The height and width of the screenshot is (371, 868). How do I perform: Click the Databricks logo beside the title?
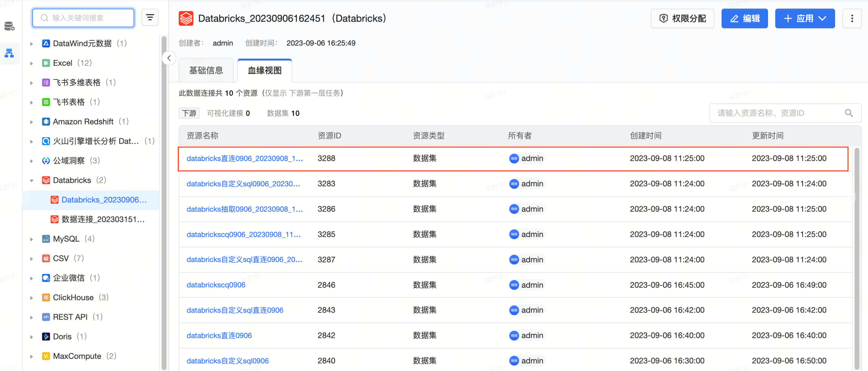(186, 19)
